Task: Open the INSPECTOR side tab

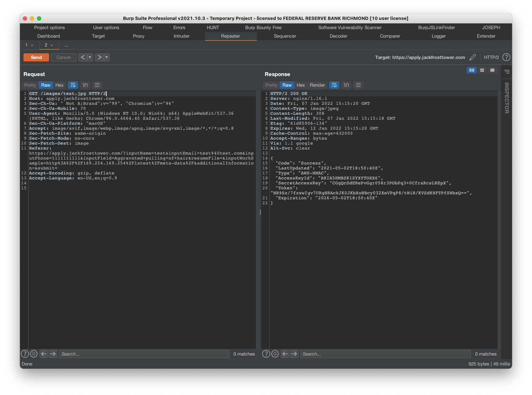Action: 507,98
